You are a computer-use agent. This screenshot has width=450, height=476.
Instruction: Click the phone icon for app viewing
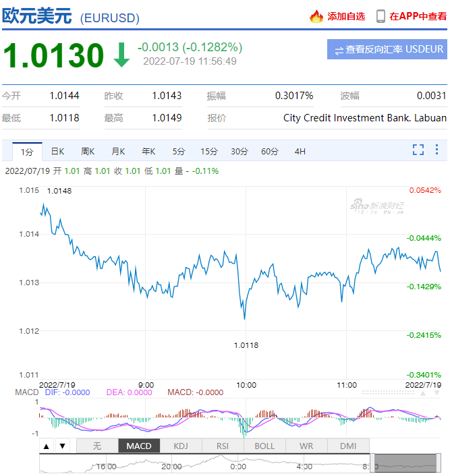click(381, 16)
